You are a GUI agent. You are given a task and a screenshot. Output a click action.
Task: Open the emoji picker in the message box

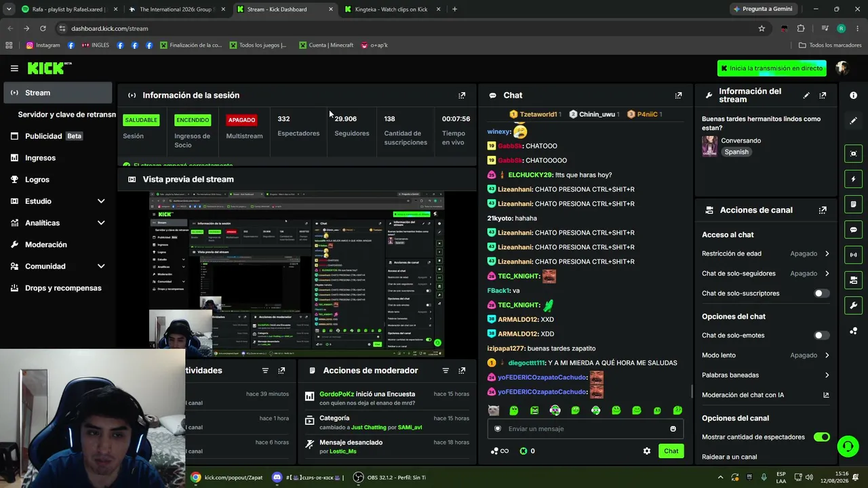click(x=673, y=429)
